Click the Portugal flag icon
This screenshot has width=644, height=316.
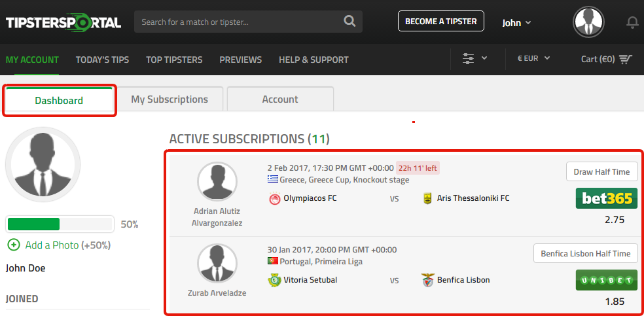[272, 261]
